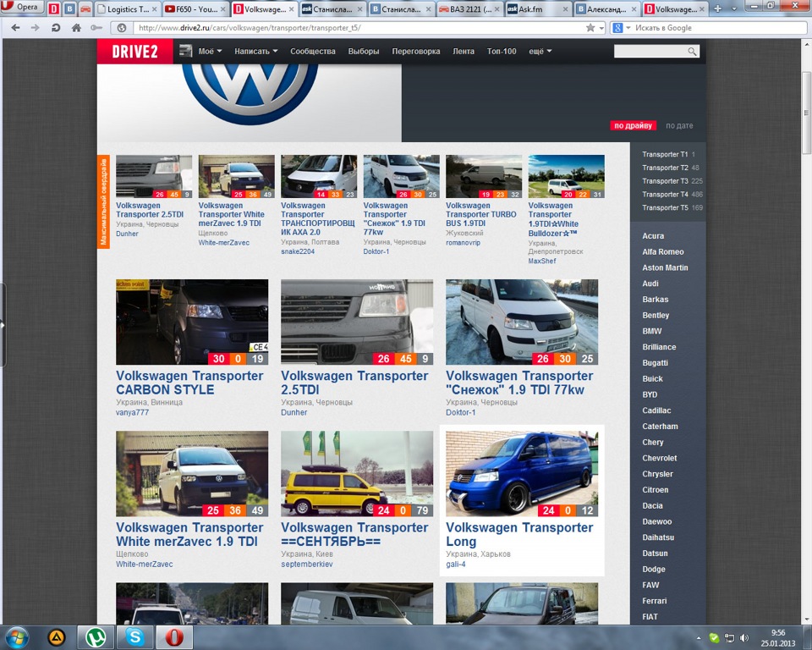Image resolution: width=812 pixels, height=650 pixels.
Task: Open Google search engine selector dropdown
Action: (x=623, y=28)
